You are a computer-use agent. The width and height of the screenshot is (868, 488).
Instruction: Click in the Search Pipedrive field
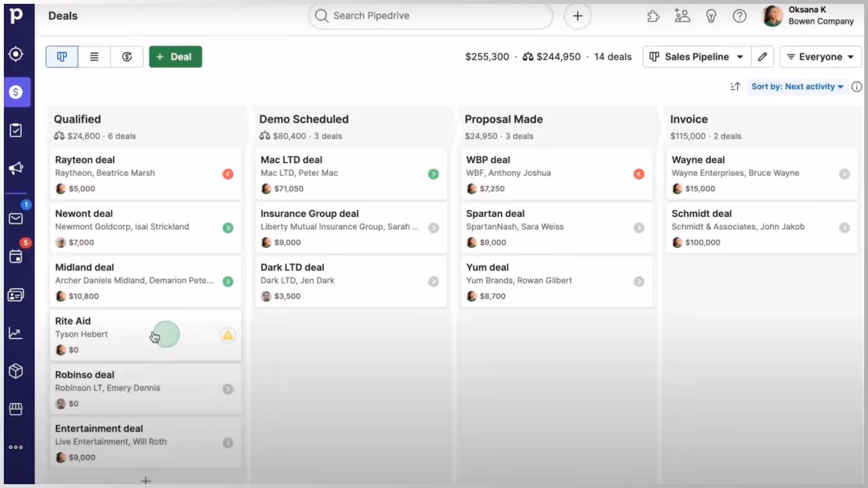coord(430,16)
